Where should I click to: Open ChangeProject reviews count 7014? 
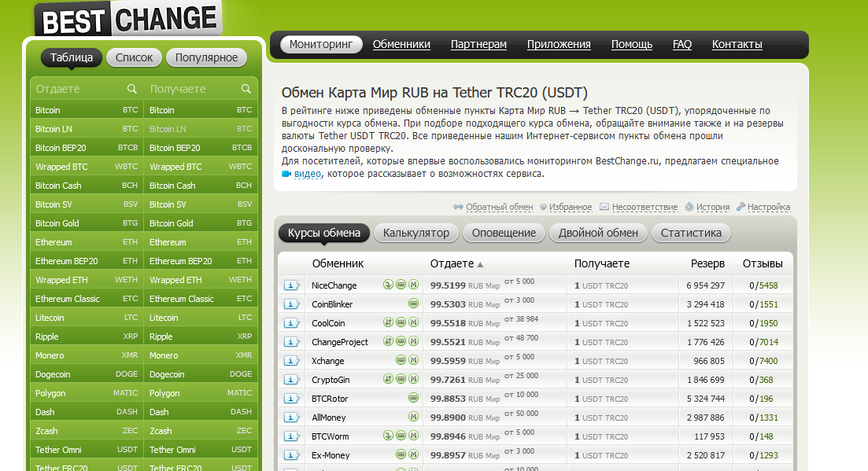tap(768, 342)
